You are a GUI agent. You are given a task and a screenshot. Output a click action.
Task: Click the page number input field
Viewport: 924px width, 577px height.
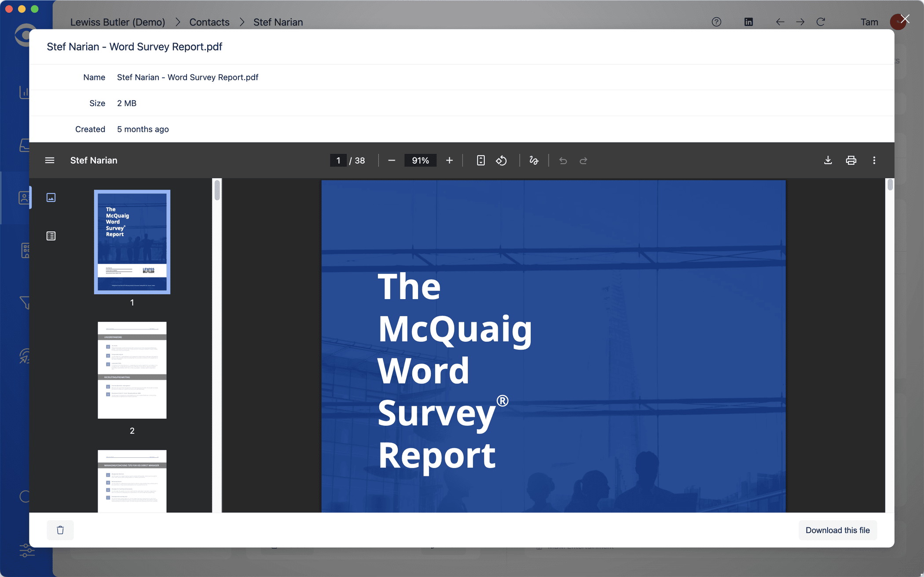[x=338, y=161]
